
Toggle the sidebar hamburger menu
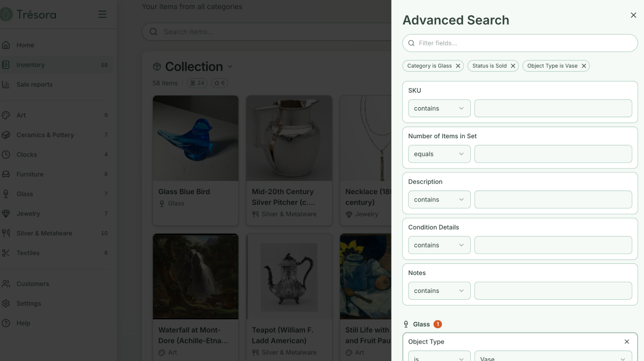(102, 14)
